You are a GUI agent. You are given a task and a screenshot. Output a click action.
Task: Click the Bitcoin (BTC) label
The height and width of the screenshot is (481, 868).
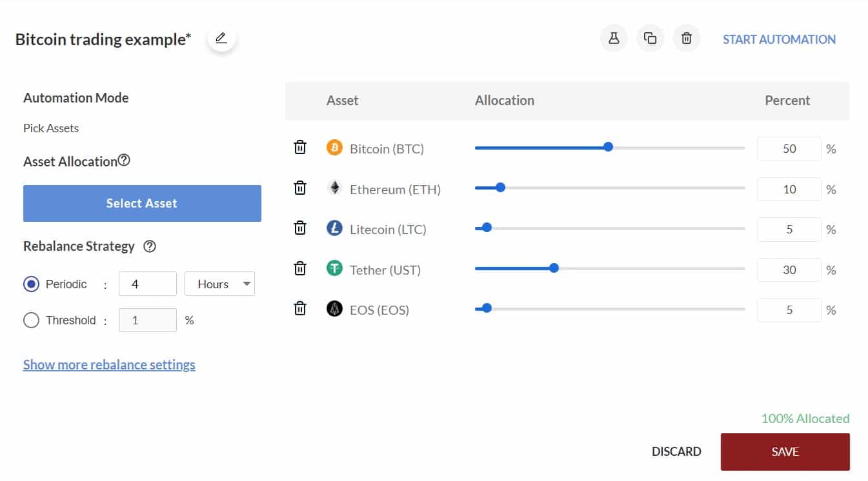tap(387, 149)
